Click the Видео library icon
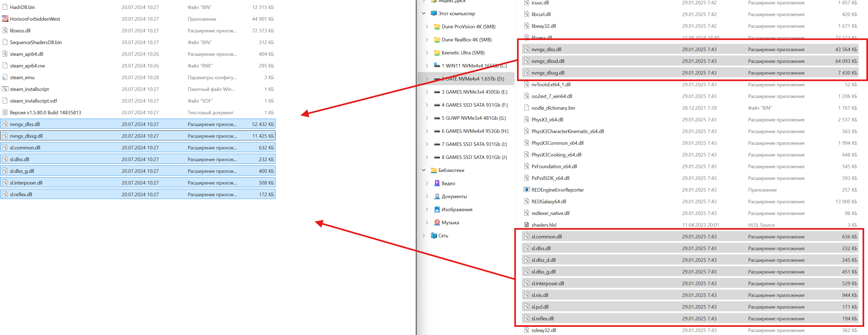 (x=437, y=183)
